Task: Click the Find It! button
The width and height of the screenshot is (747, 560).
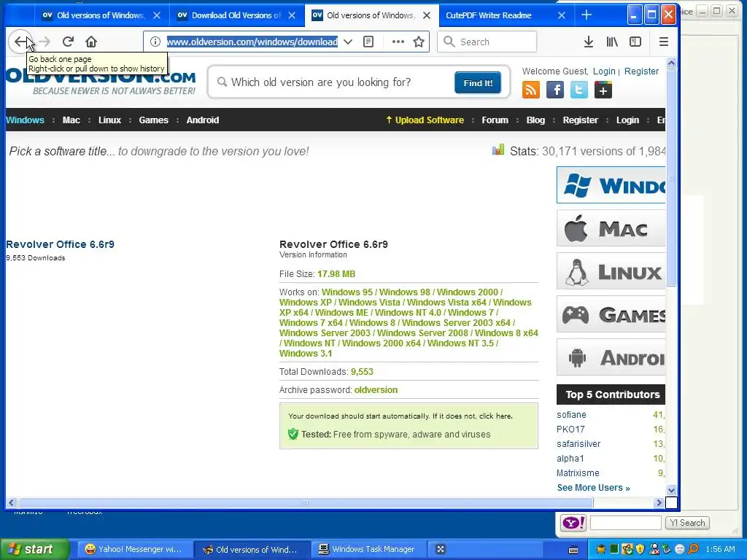Action: click(478, 83)
